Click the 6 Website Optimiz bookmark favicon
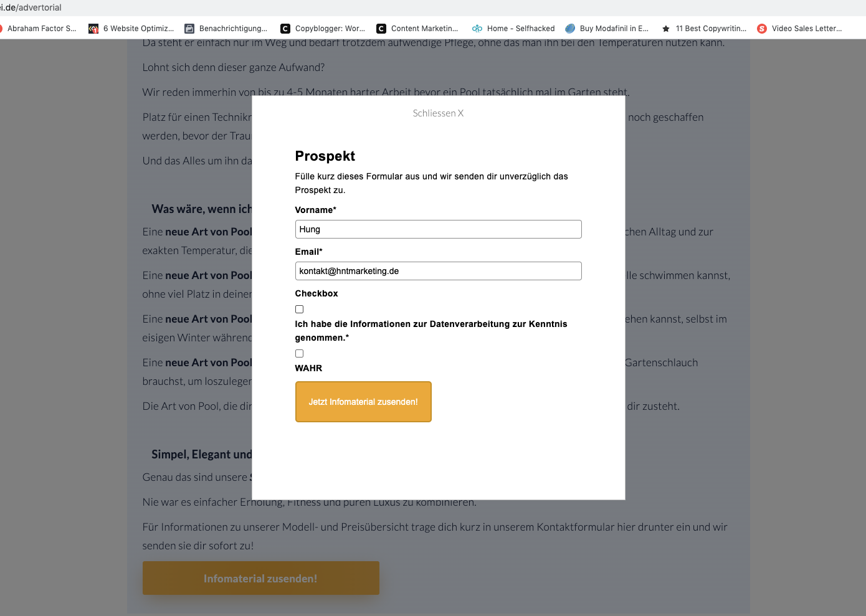 tap(93, 29)
